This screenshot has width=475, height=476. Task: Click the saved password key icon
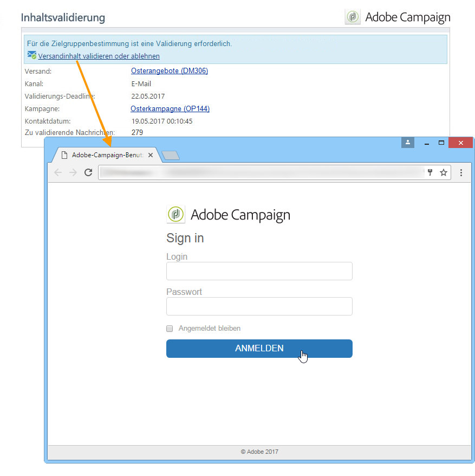430,172
